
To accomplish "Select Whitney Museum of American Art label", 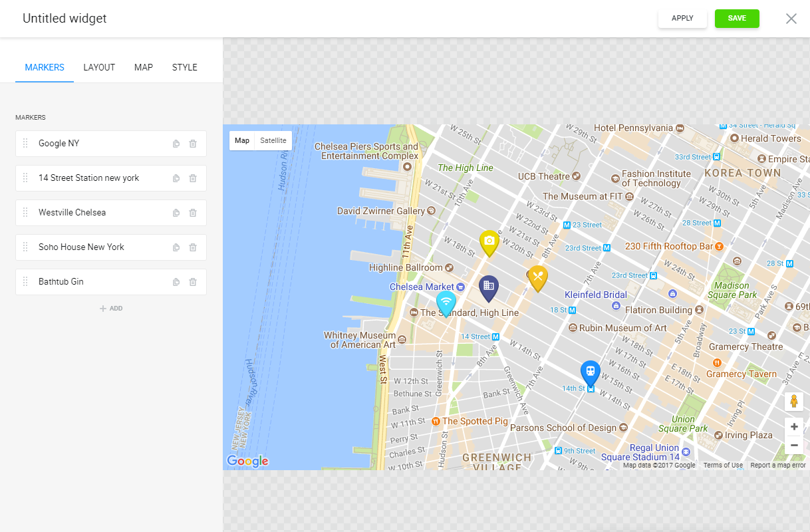I will point(360,340).
